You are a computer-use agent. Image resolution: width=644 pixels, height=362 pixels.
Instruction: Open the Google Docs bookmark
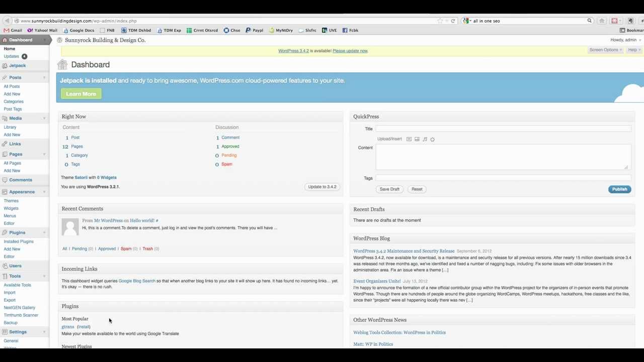pyautogui.click(x=78, y=30)
